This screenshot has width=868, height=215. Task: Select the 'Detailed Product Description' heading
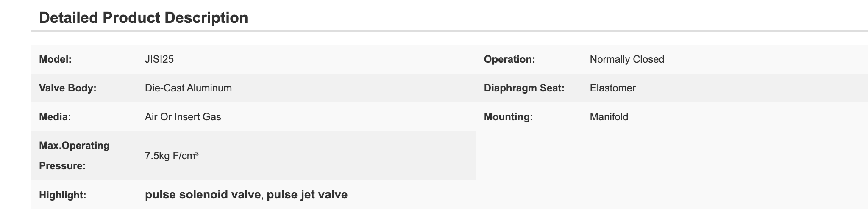pyautogui.click(x=144, y=18)
